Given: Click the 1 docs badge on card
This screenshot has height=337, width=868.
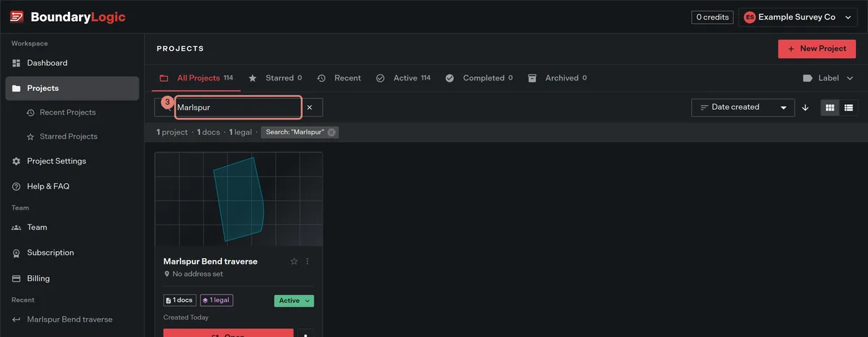Looking at the screenshot, I should point(181,301).
